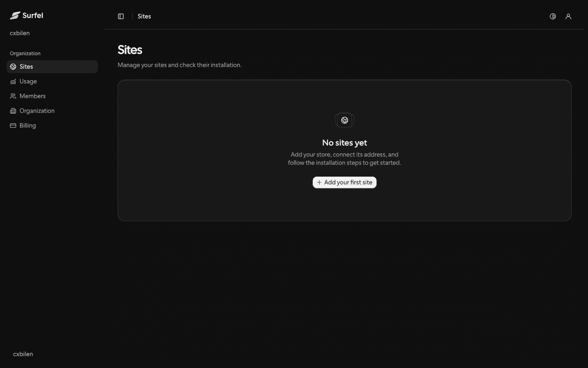Screen dimensions: 588x368
Task: Click the Organization section label
Action: coord(25,54)
